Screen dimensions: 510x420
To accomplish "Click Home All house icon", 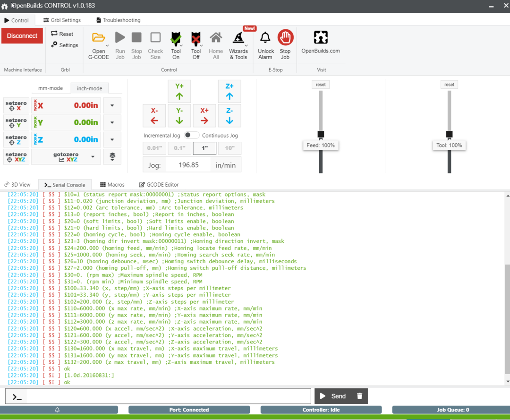I will 216,38.
